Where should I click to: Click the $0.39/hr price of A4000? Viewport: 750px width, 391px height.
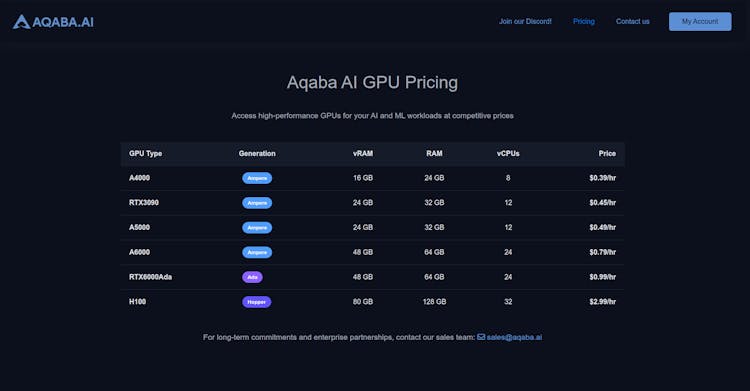coord(602,178)
